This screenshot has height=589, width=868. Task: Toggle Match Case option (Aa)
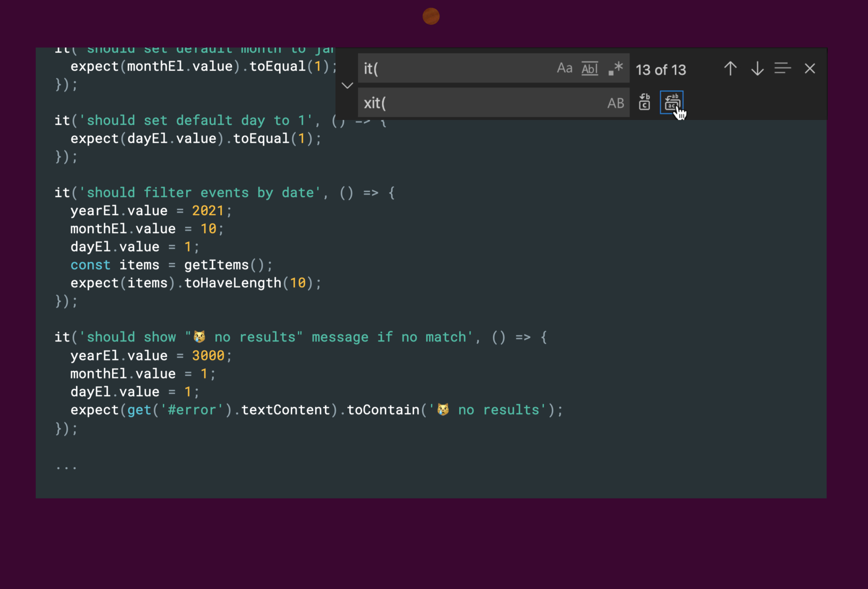564,68
